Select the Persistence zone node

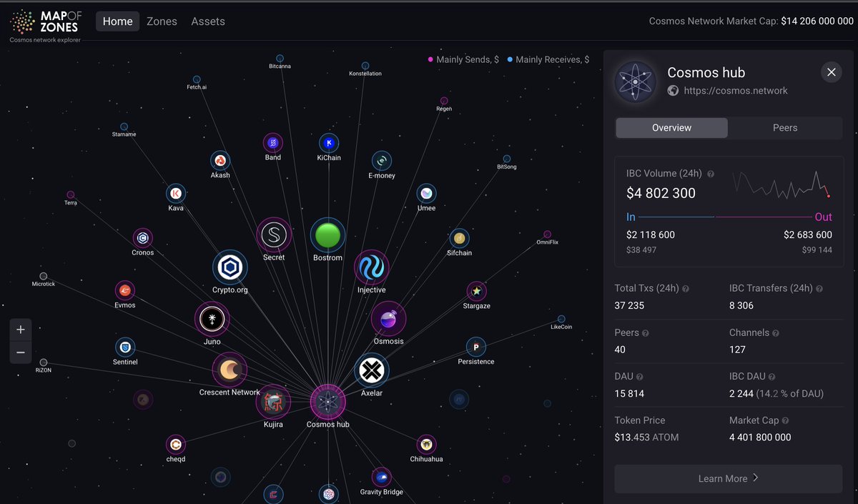point(475,347)
